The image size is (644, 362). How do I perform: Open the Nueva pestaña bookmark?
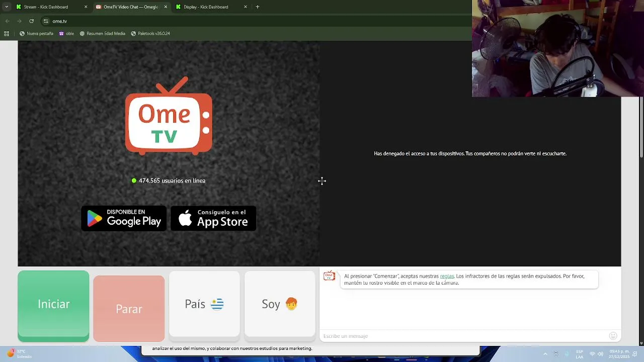[x=36, y=34]
